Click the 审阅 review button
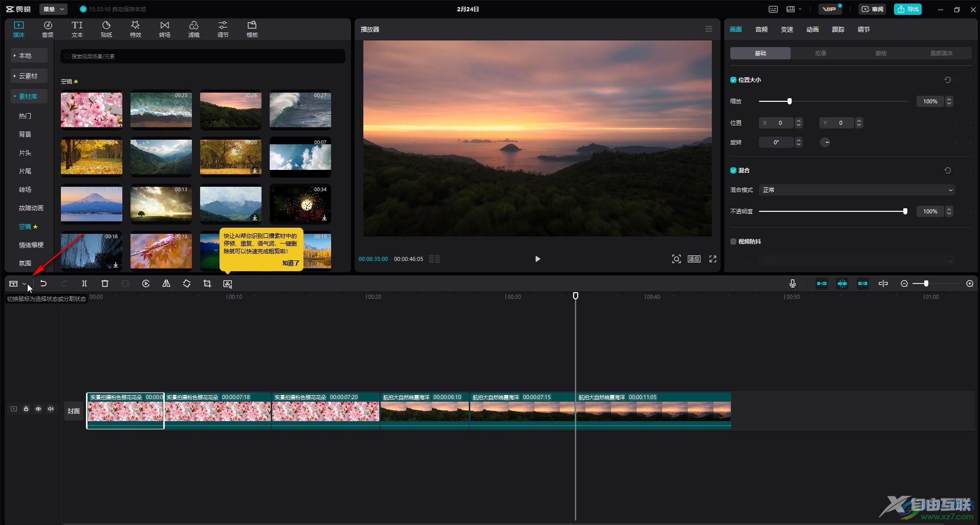Image resolution: width=980 pixels, height=525 pixels. [873, 9]
